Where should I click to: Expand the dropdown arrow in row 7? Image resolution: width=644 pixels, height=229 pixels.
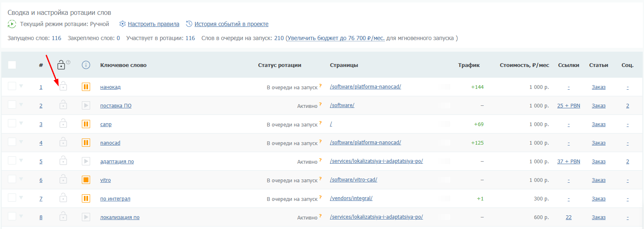coord(21,198)
